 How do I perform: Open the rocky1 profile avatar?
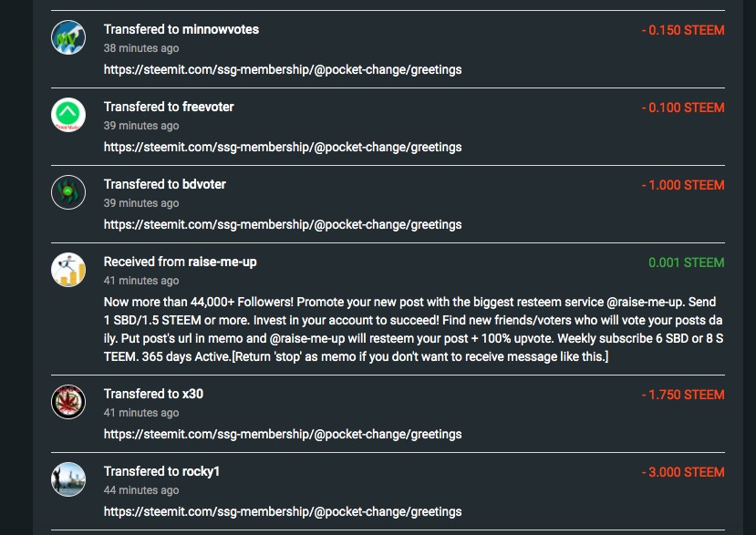coord(67,479)
